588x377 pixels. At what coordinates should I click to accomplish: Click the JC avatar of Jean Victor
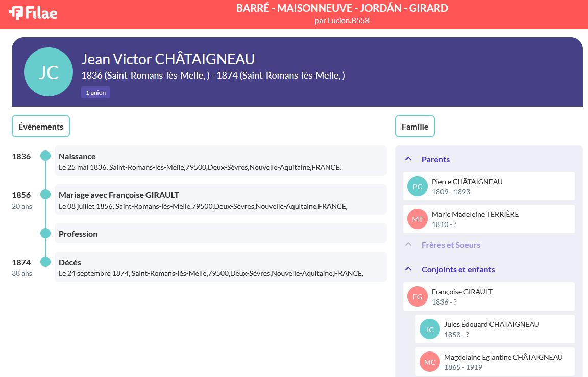48,72
